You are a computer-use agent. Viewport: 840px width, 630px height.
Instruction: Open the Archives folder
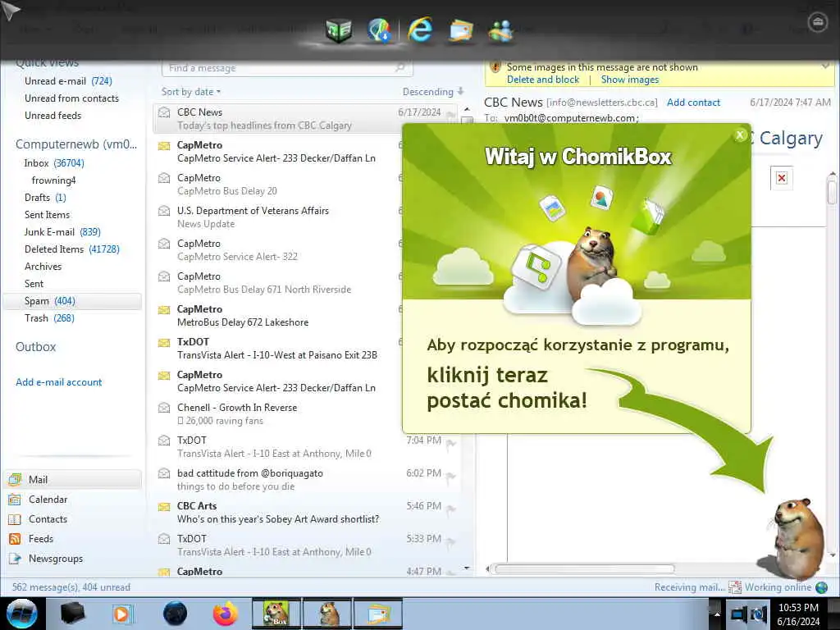tap(43, 267)
